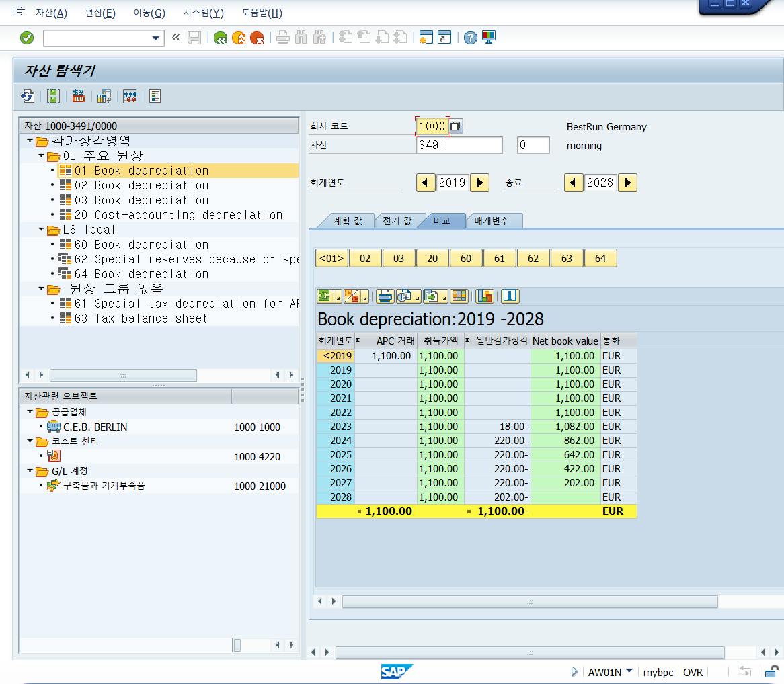Click the lock icon in the status bar
784x684 pixels.
point(772,672)
